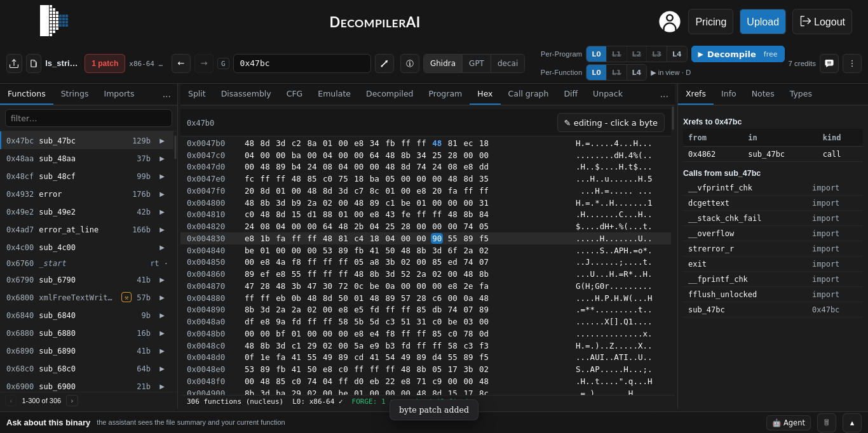Click the Upload button
Image resolution: width=868 pixels, height=433 pixels.
[763, 22]
